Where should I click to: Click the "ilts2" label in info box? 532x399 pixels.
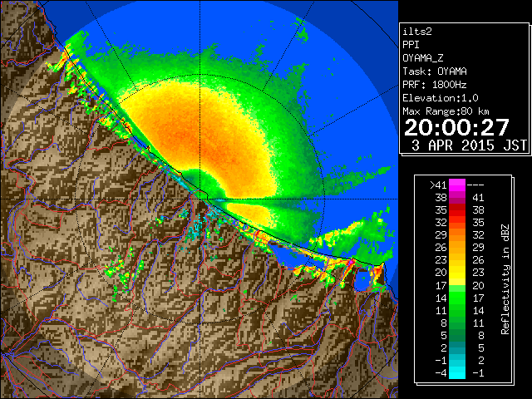click(x=417, y=32)
